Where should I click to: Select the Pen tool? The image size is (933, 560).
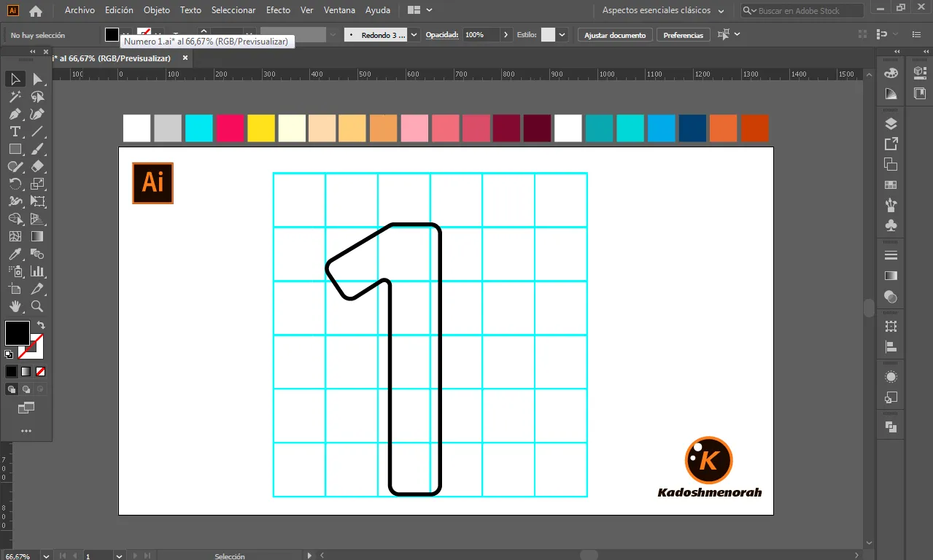click(x=15, y=114)
